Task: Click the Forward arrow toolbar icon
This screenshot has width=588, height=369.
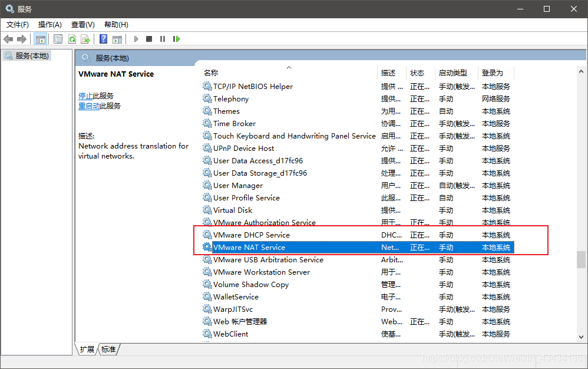Action: (22, 39)
